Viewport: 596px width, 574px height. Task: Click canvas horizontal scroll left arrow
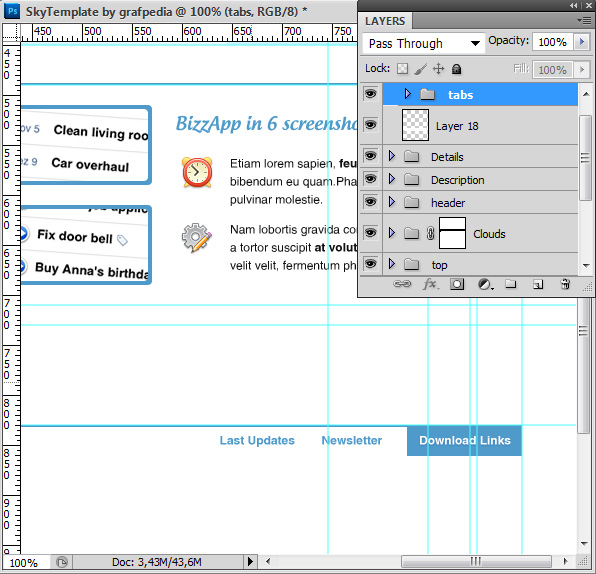pyautogui.click(x=268, y=561)
